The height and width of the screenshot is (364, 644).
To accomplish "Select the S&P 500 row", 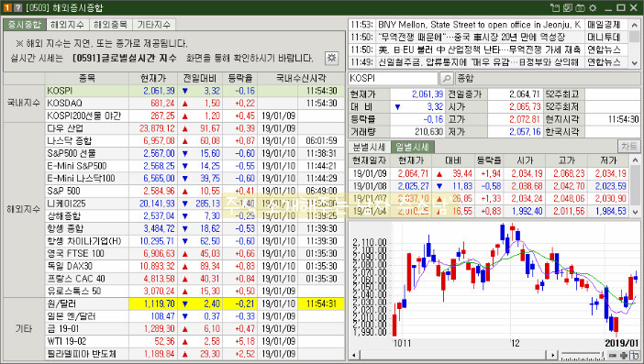I will point(194,191).
